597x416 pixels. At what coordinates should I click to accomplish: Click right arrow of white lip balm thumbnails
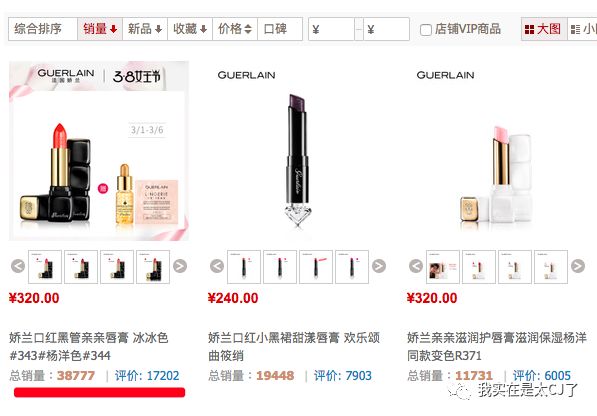tap(578, 266)
